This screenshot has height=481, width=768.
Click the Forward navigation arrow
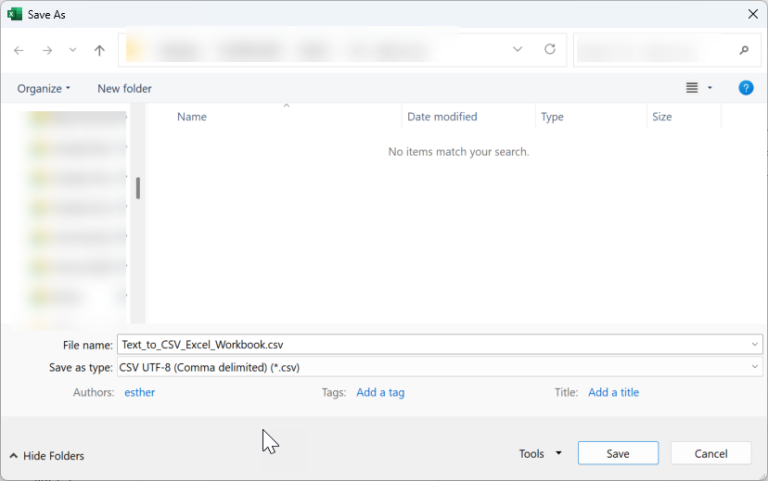(x=47, y=50)
